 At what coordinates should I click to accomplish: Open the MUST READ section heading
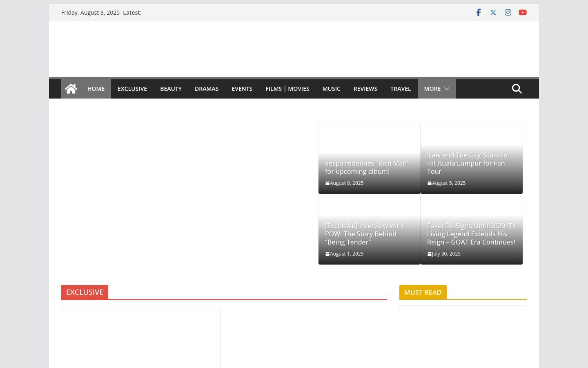pos(423,292)
